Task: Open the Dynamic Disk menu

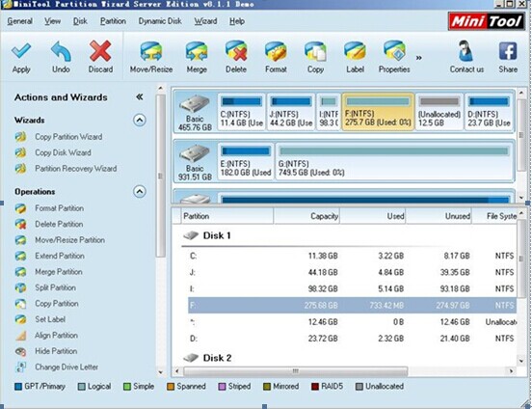Action: click(160, 21)
